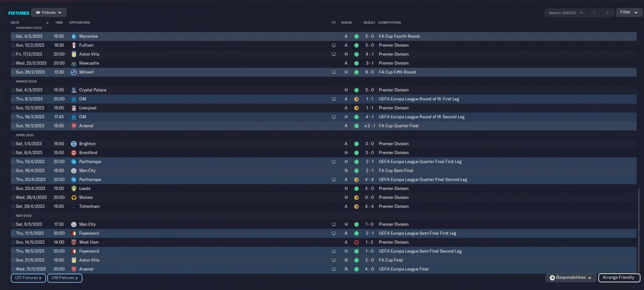The image size is (644, 290).
Task: Click Parthenope badge in 13/4/2023 row
Action: [74, 162]
